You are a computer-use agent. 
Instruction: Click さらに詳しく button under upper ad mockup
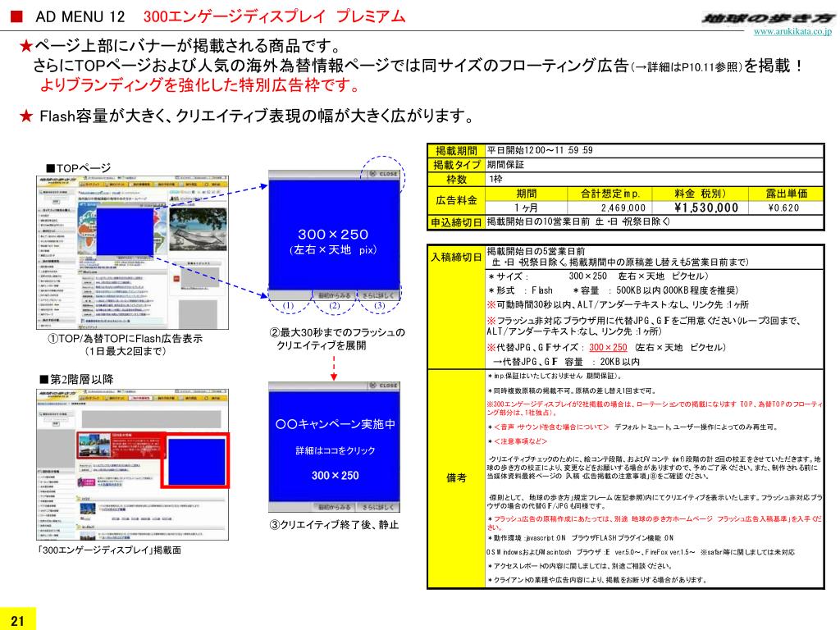point(379,295)
